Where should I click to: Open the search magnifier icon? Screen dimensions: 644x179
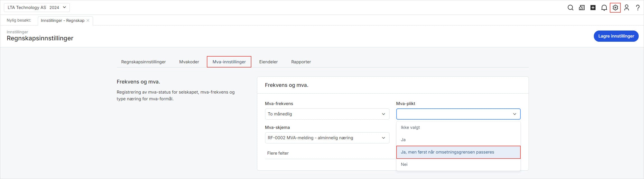(x=570, y=8)
